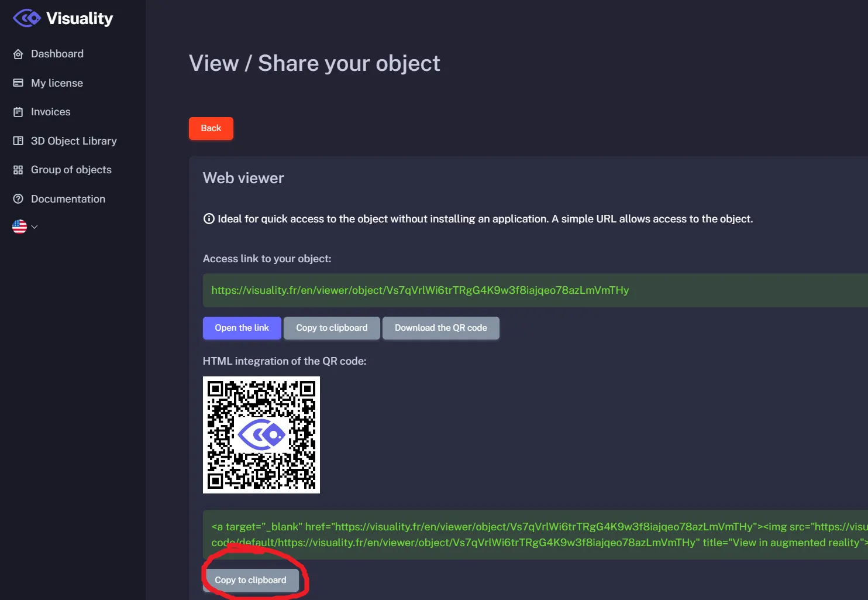
Task: Click the American flag language icon
Action: click(x=19, y=227)
